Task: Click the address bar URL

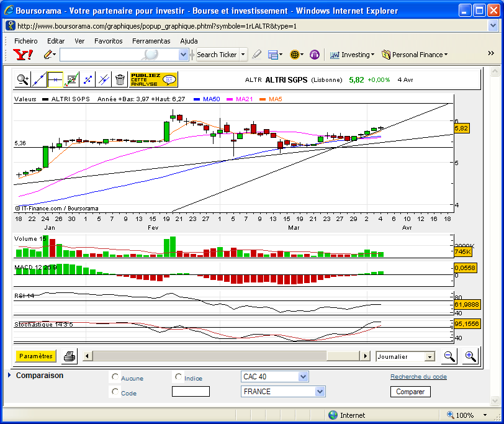Action: tap(157, 26)
